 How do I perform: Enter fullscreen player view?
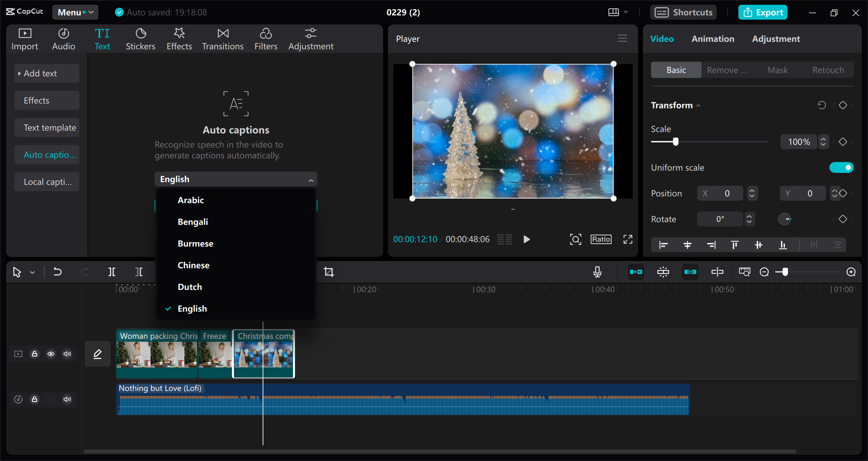pos(628,239)
